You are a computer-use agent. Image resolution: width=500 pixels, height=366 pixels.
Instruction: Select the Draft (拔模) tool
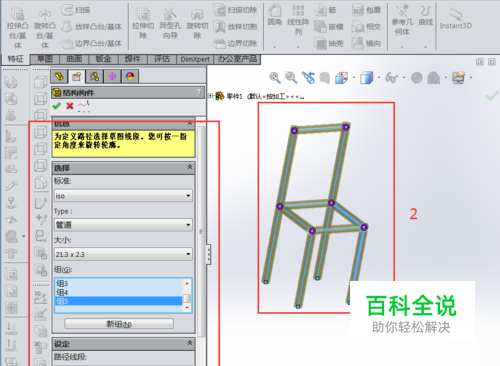[x=329, y=27]
